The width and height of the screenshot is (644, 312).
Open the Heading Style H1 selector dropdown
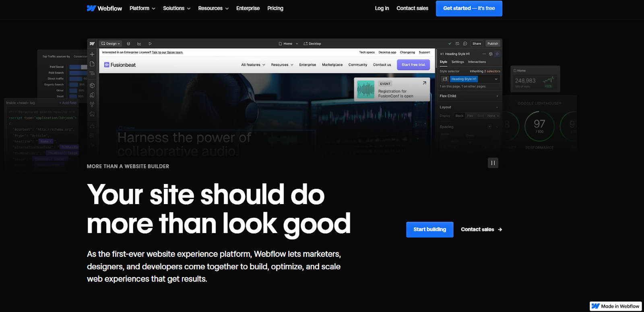pos(496,79)
